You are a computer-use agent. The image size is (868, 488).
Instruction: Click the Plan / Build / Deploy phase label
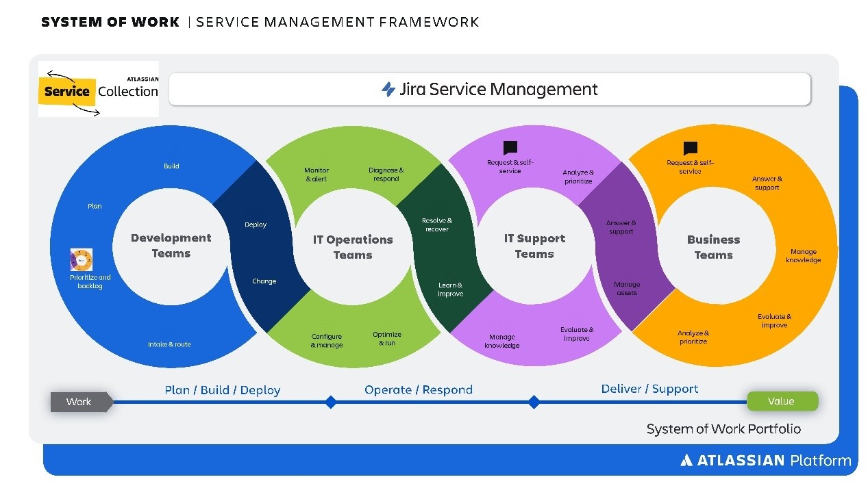222,390
